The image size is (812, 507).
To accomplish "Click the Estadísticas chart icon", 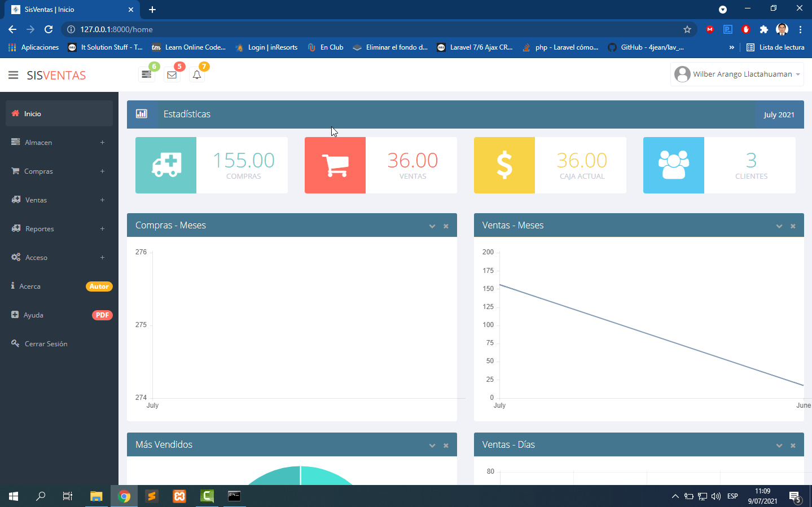I will pos(142,114).
